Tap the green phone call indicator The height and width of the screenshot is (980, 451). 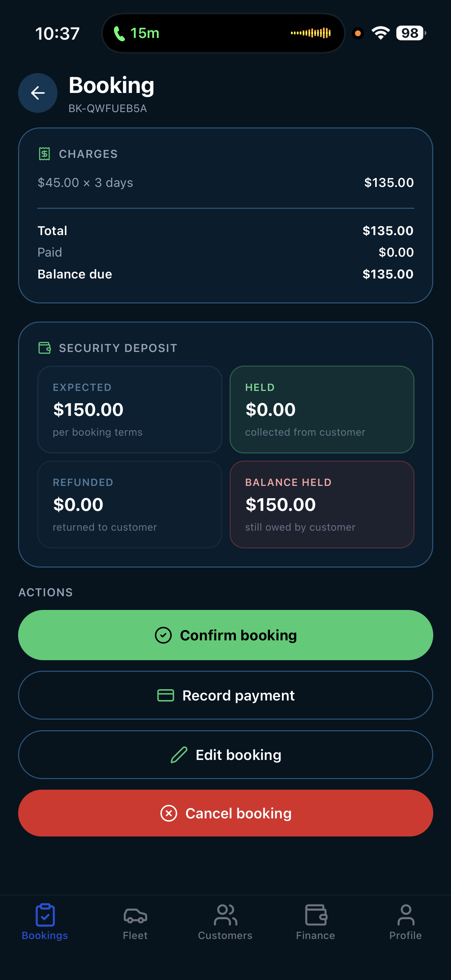coord(119,33)
